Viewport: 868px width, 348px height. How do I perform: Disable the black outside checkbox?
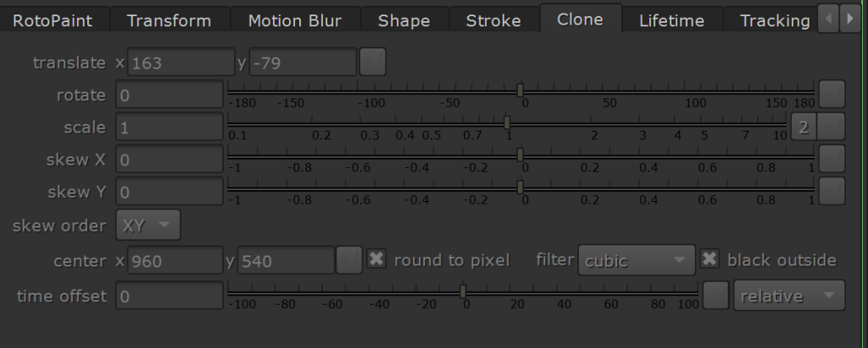[x=709, y=259]
